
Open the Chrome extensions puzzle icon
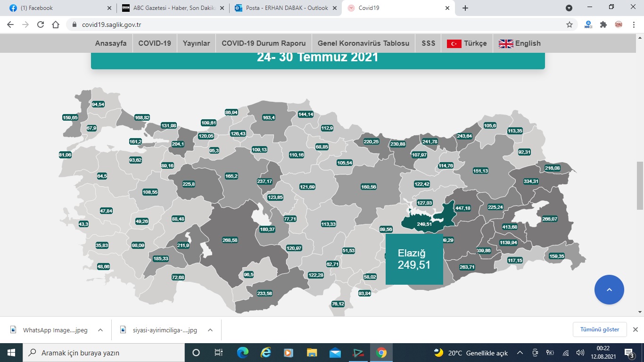click(x=603, y=25)
